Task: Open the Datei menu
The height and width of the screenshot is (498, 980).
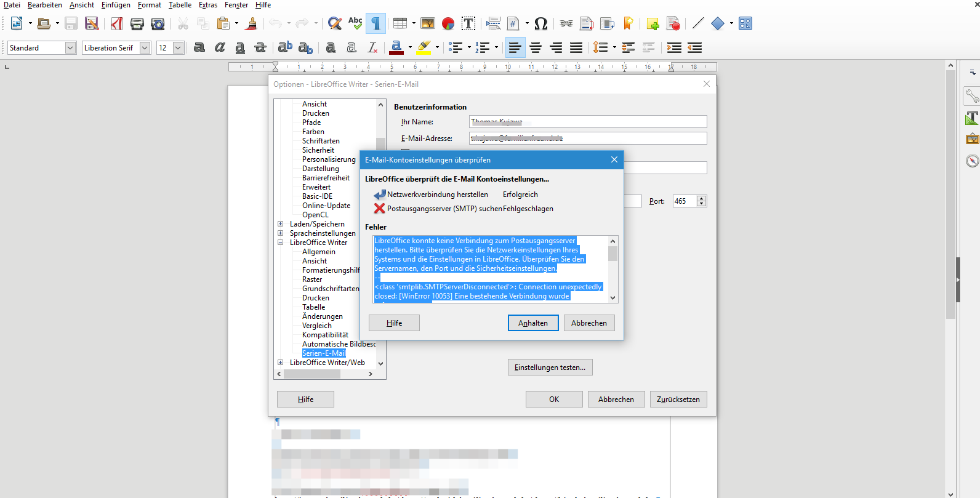Action: click(x=12, y=5)
